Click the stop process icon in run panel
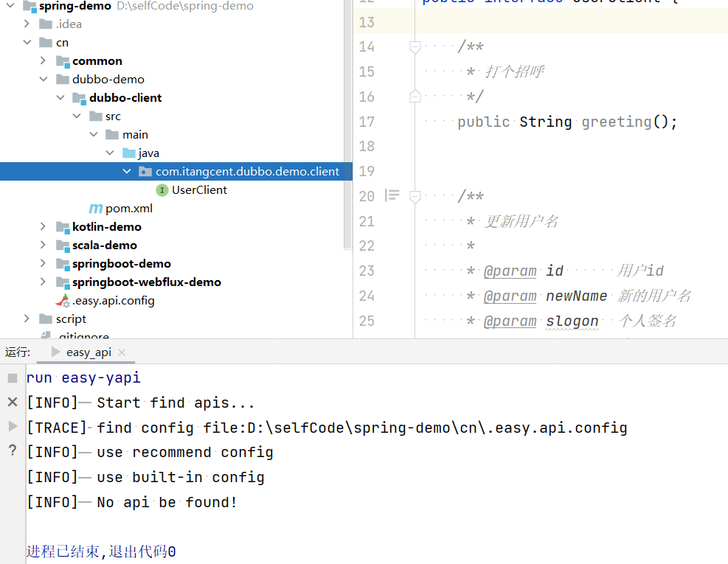This screenshot has width=728, height=564. pyautogui.click(x=10, y=377)
